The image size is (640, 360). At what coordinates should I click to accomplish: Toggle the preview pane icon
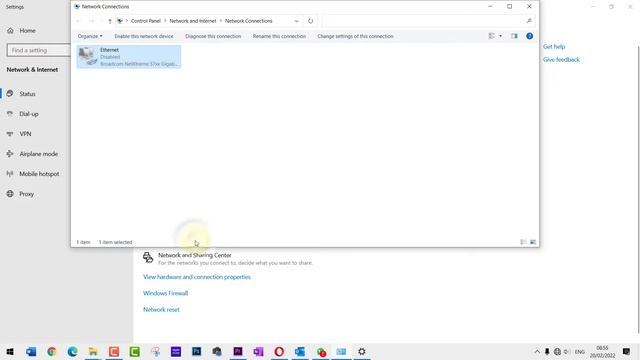[x=514, y=36]
